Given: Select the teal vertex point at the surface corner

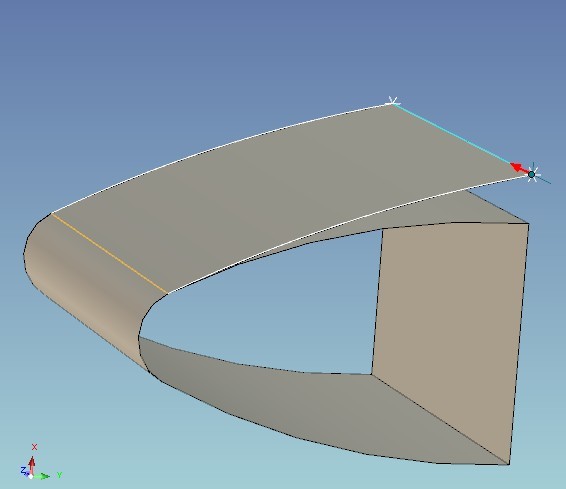Looking at the screenshot, I should click(531, 174).
